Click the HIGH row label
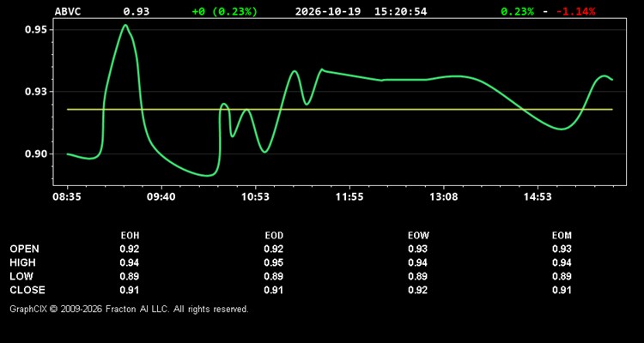Viewport: 644px width, 343px height. (x=22, y=262)
